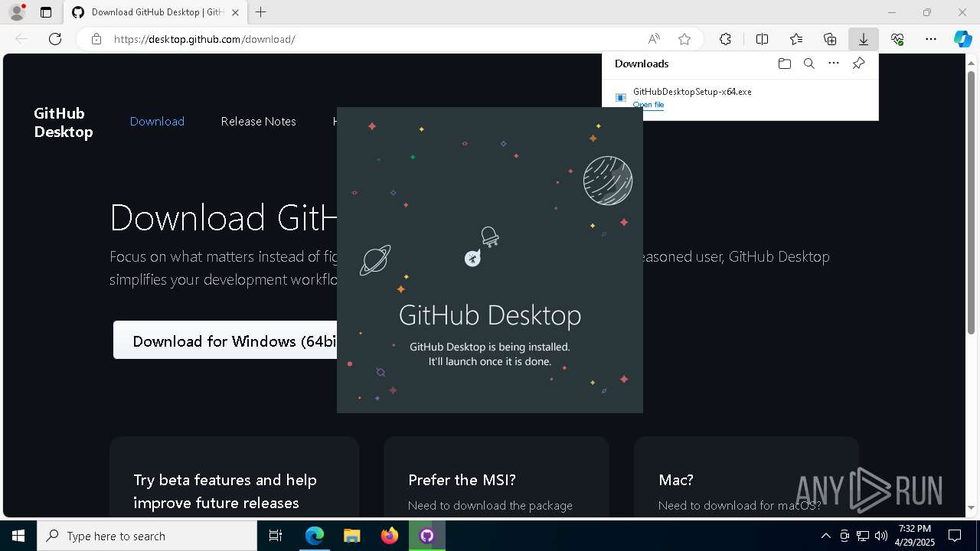The height and width of the screenshot is (551, 980).
Task: Toggle the Downloads toolbar button
Action: [x=864, y=39]
